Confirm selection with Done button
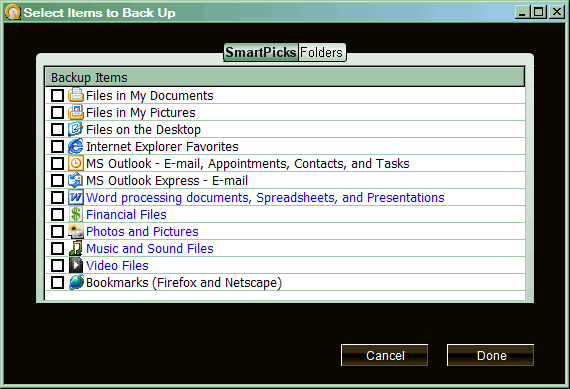The image size is (570, 389). tap(491, 355)
